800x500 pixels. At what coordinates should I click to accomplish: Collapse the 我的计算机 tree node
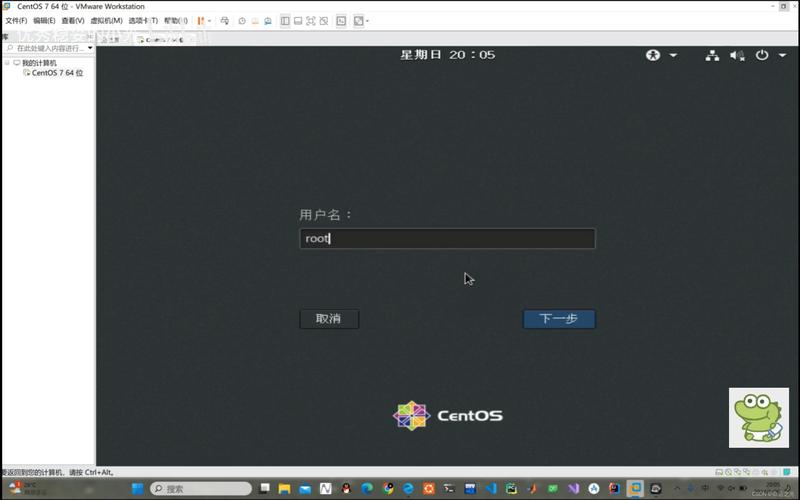click(6, 63)
